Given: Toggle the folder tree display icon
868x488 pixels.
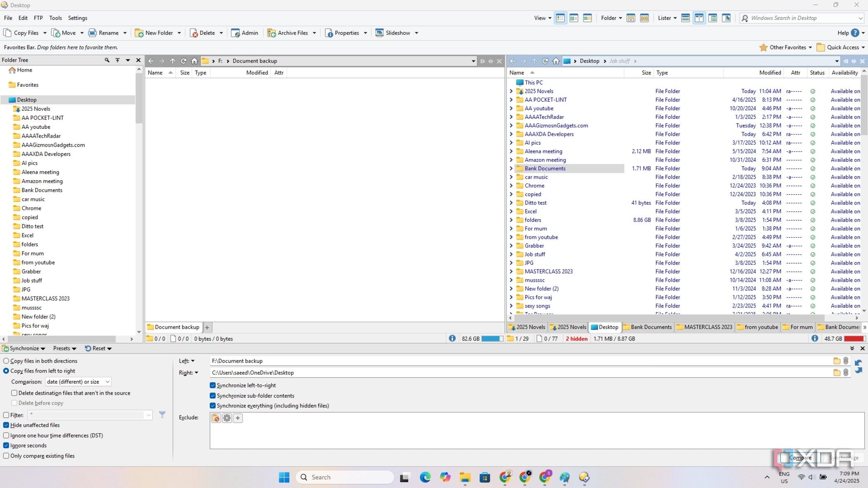Looking at the screenshot, I should pos(713,18).
